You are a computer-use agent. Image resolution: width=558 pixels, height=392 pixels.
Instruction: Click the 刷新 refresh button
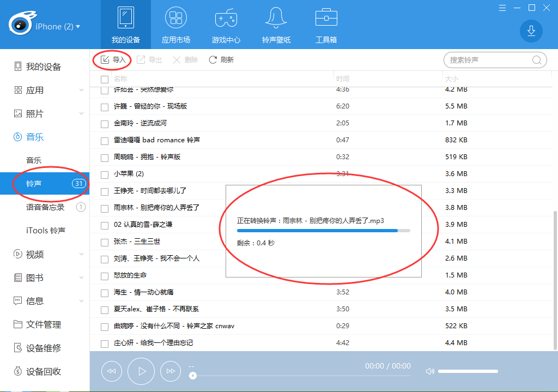coord(221,60)
